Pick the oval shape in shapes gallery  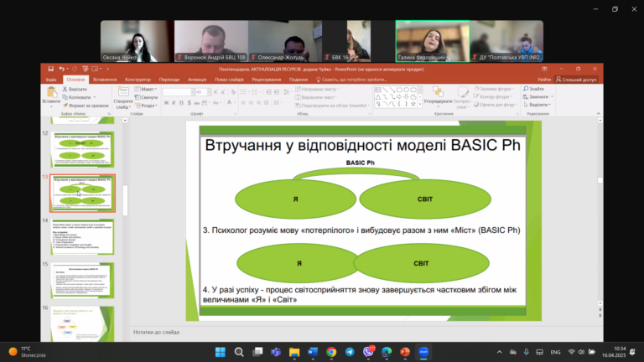click(x=406, y=90)
